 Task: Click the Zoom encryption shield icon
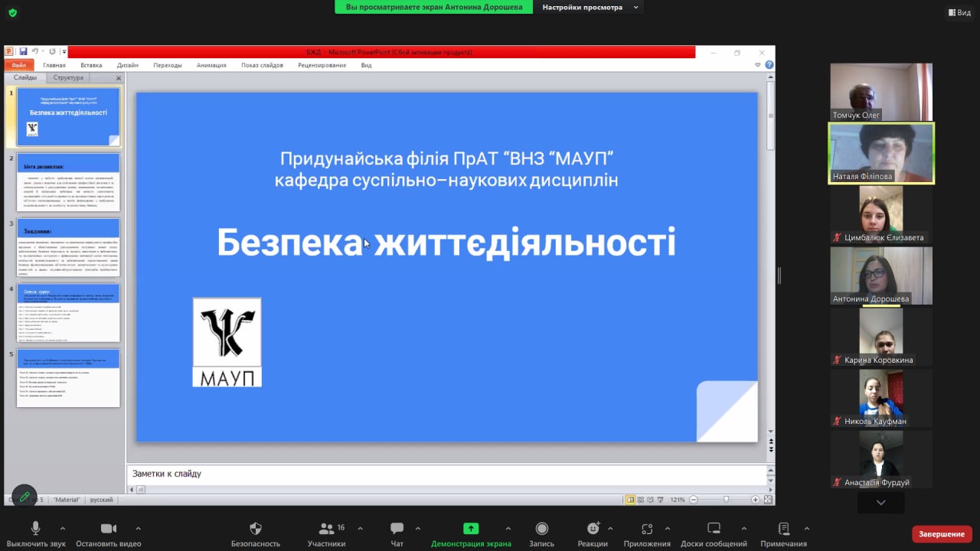point(12,13)
